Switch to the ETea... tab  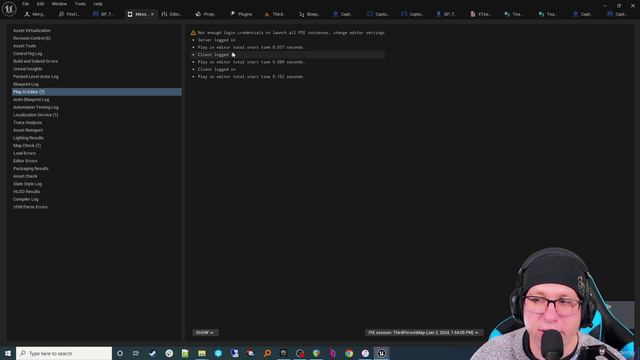(481, 14)
